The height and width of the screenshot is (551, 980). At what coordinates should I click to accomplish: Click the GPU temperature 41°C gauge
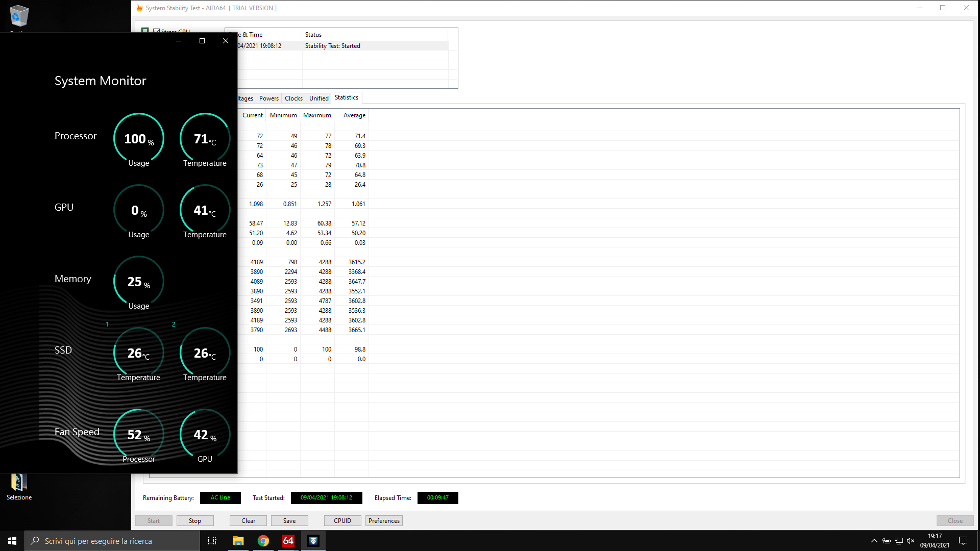click(205, 210)
